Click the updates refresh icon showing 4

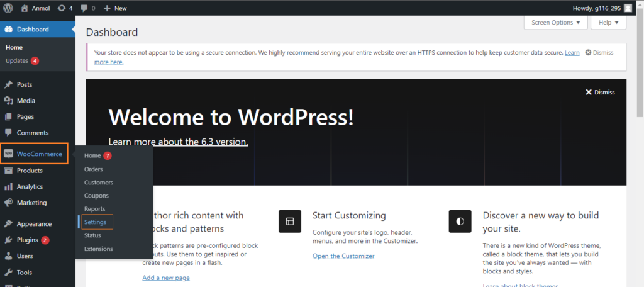click(x=62, y=8)
